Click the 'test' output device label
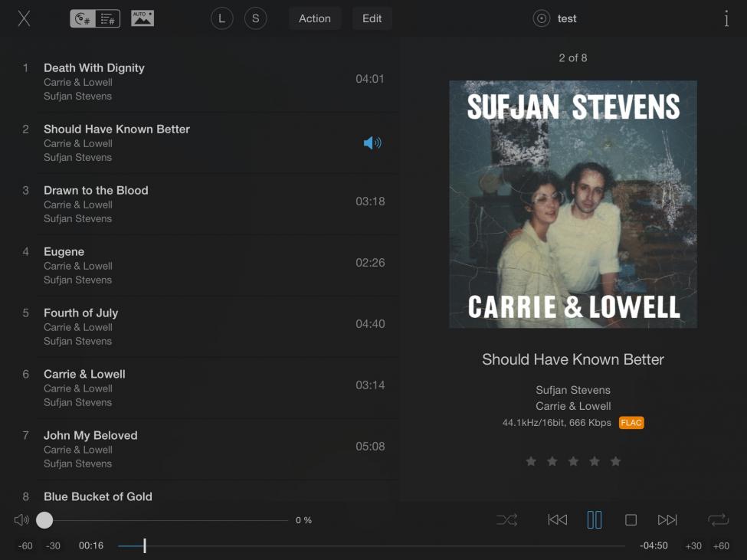 click(x=567, y=18)
